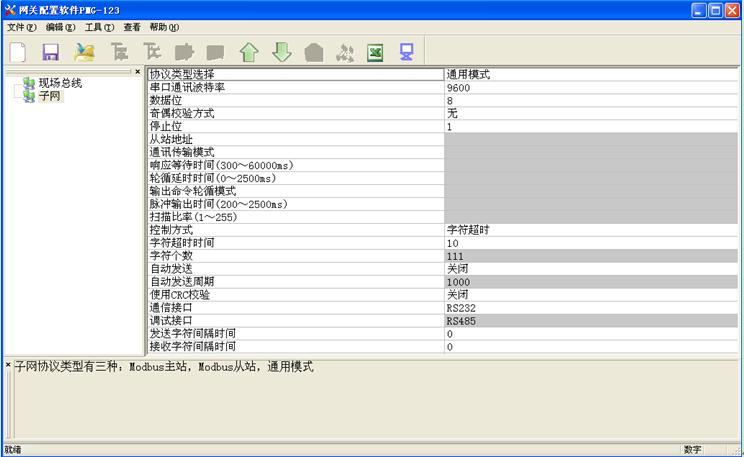Image resolution: width=744 pixels, height=457 pixels.
Task: Open the 协议类型选择 value dropdown showing 通用模式
Action: pyautogui.click(x=590, y=74)
